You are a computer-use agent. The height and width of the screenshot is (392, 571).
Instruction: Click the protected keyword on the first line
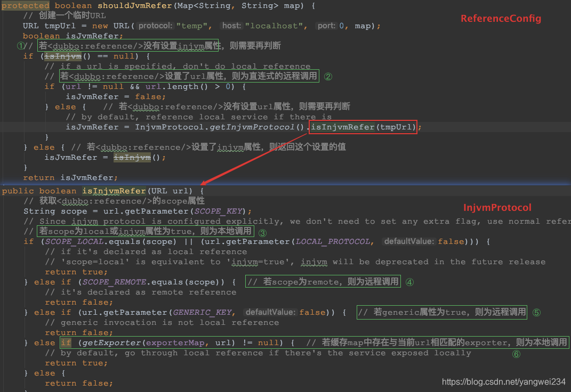[x=26, y=5]
